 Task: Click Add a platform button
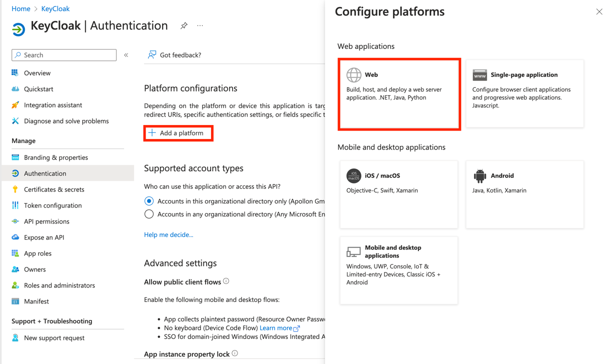click(x=178, y=133)
